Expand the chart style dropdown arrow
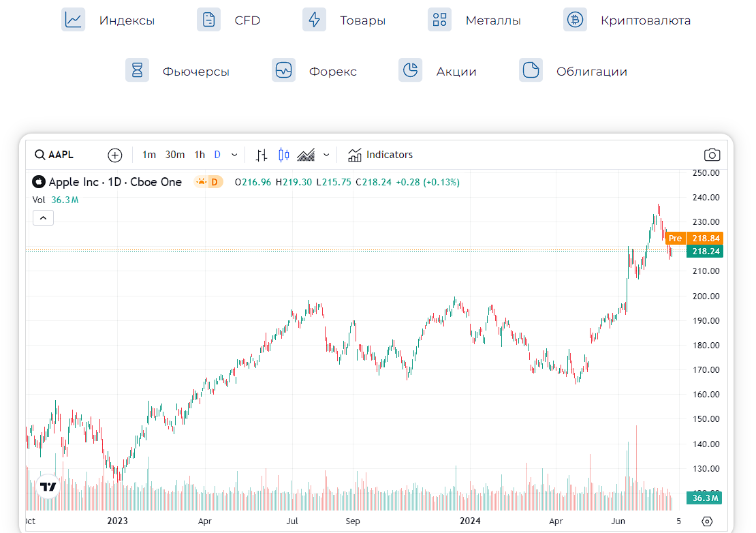 pyautogui.click(x=326, y=155)
